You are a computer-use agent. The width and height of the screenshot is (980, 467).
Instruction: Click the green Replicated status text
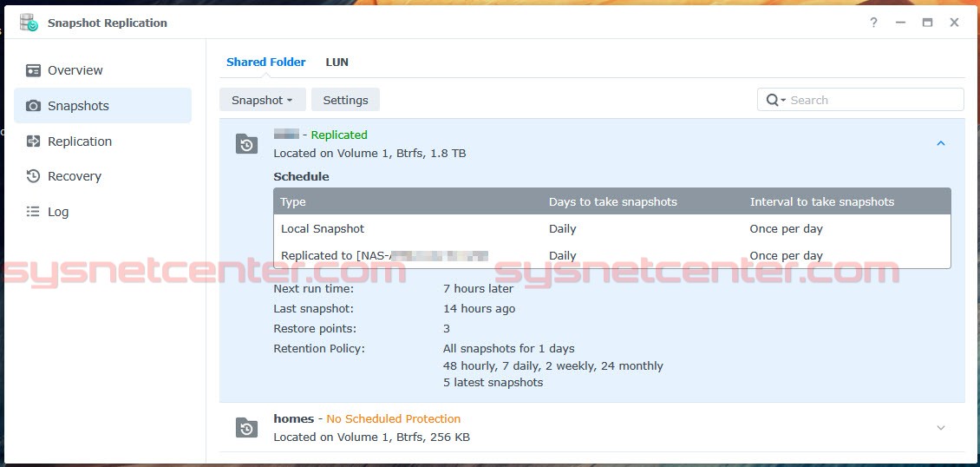(339, 135)
